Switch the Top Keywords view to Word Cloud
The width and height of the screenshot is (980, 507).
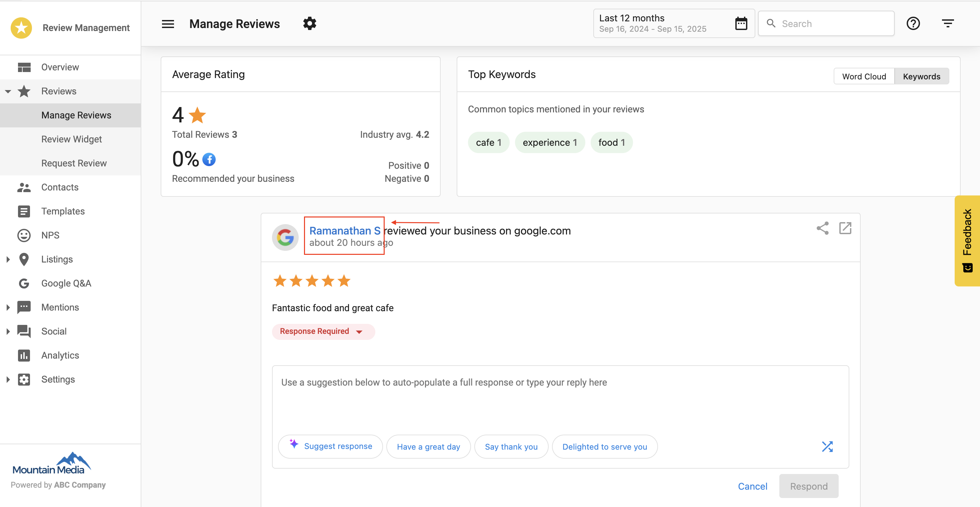tap(864, 76)
